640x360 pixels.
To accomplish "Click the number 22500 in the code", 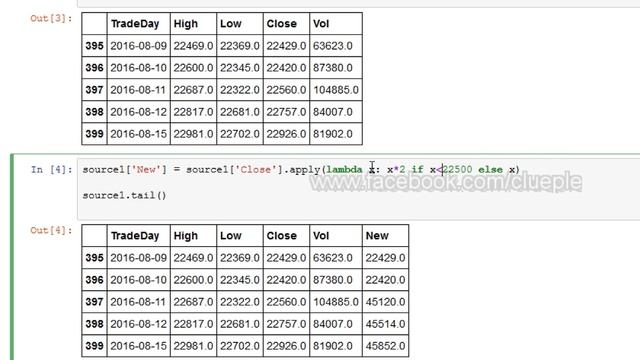I will point(458,169).
